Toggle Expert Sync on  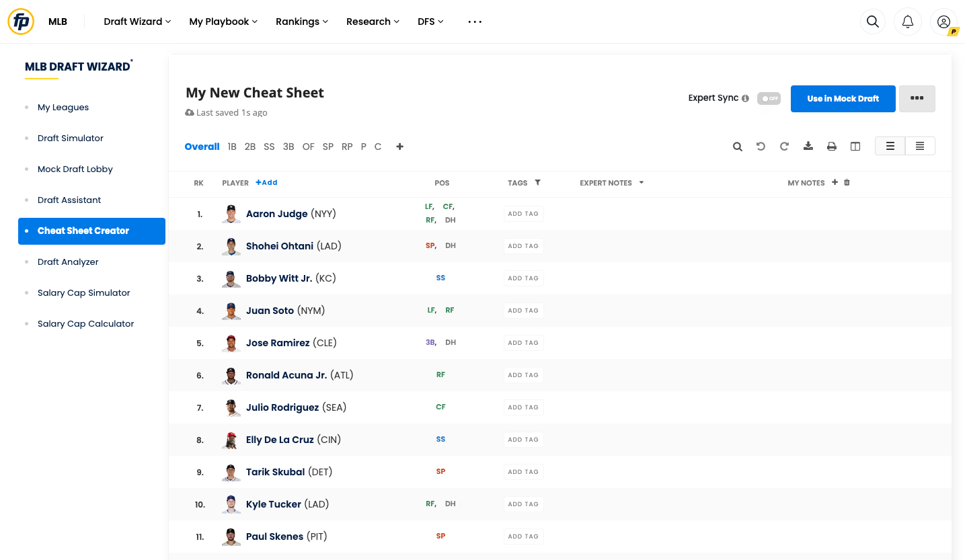[769, 98]
